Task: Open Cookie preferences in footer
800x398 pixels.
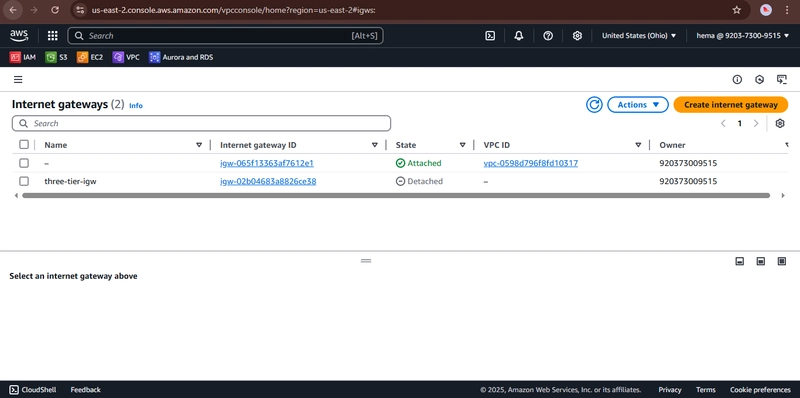Action: tap(760, 390)
